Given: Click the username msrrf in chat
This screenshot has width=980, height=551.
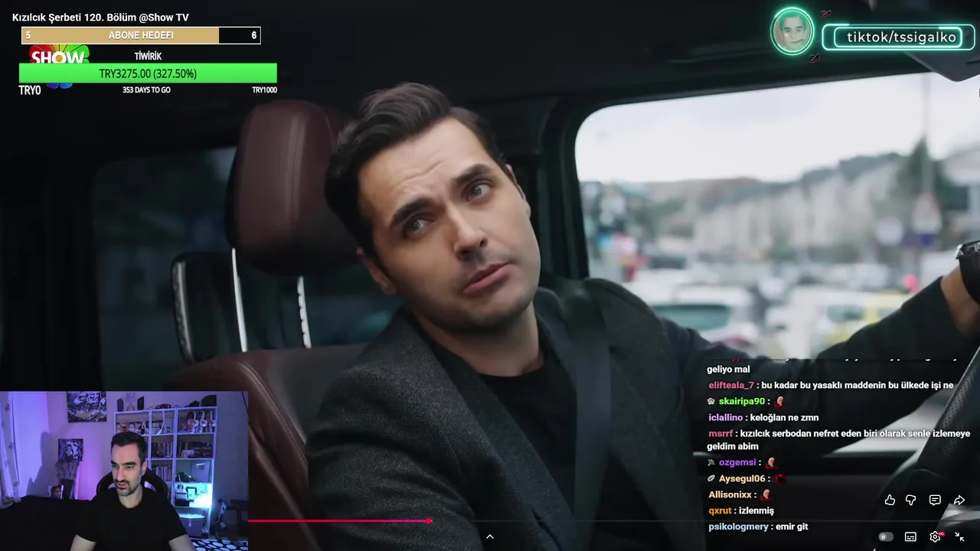Looking at the screenshot, I should pyautogui.click(x=720, y=433).
